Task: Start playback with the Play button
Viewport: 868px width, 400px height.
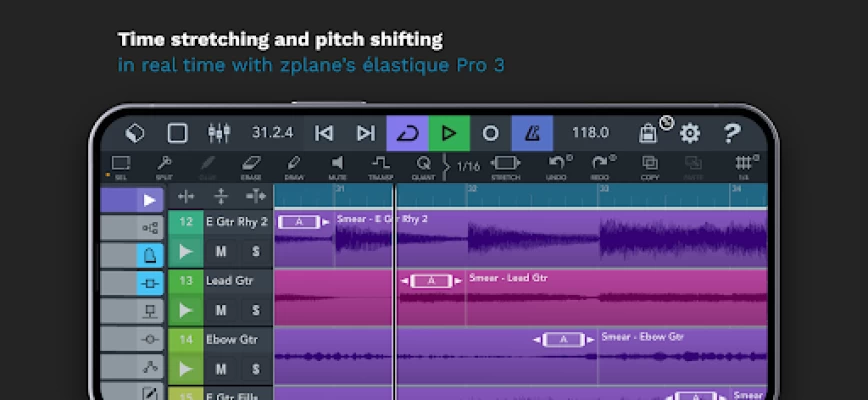Action: 449,133
